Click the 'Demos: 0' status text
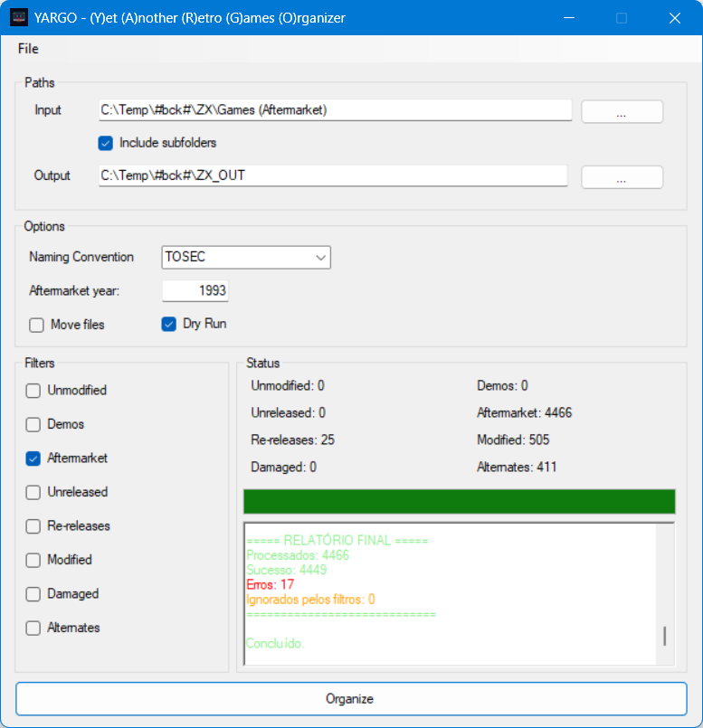Image resolution: width=703 pixels, height=728 pixels. (x=502, y=386)
